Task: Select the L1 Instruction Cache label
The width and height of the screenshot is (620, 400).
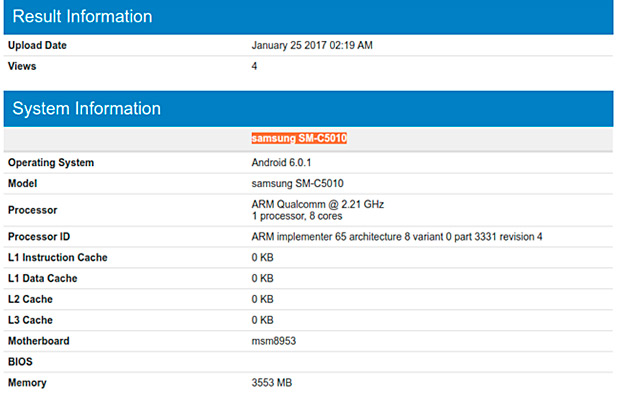Action: pyautogui.click(x=57, y=258)
